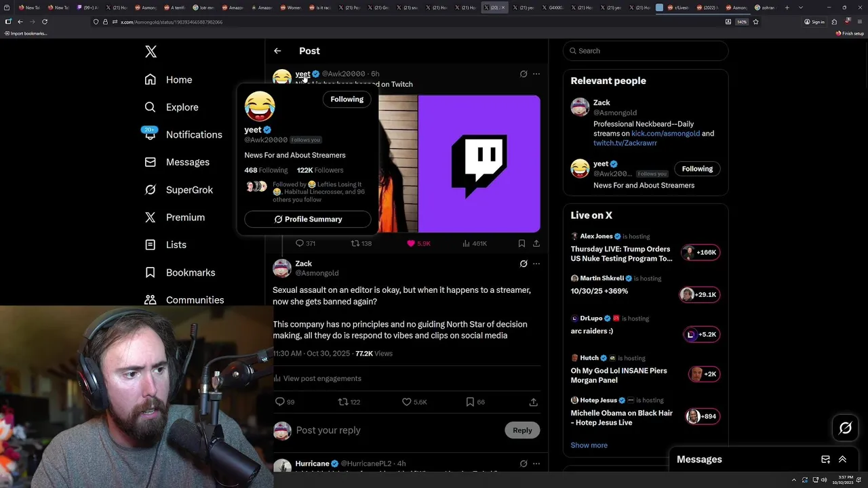Screen dimensions: 868x488
Task: Repost Zack's post with 122 reposts
Action: [x=349, y=402]
